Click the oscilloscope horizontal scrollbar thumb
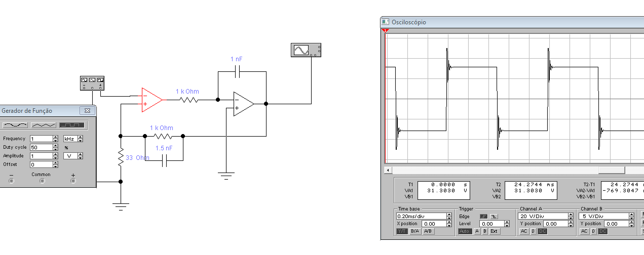 click(x=612, y=170)
